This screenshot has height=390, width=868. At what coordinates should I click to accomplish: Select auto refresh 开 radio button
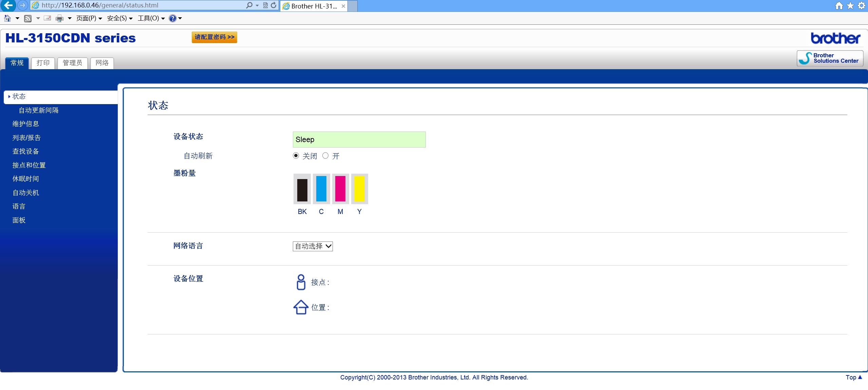click(325, 156)
